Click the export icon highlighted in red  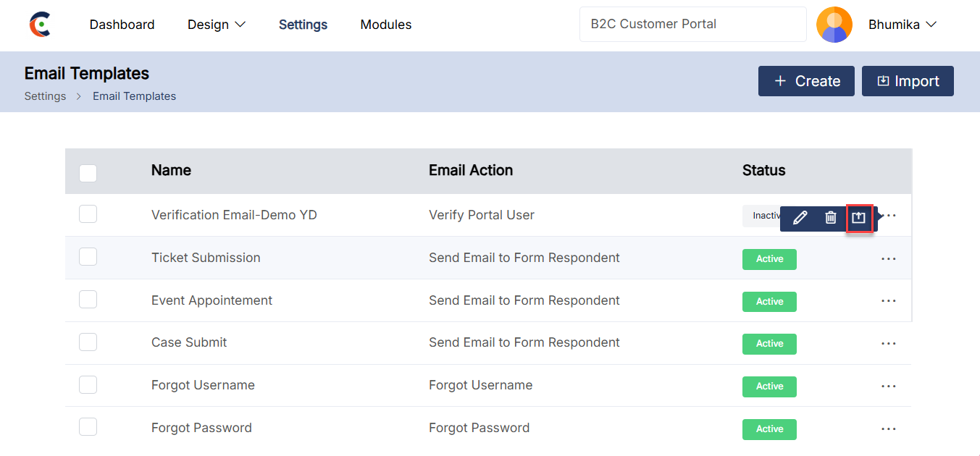[859, 218]
